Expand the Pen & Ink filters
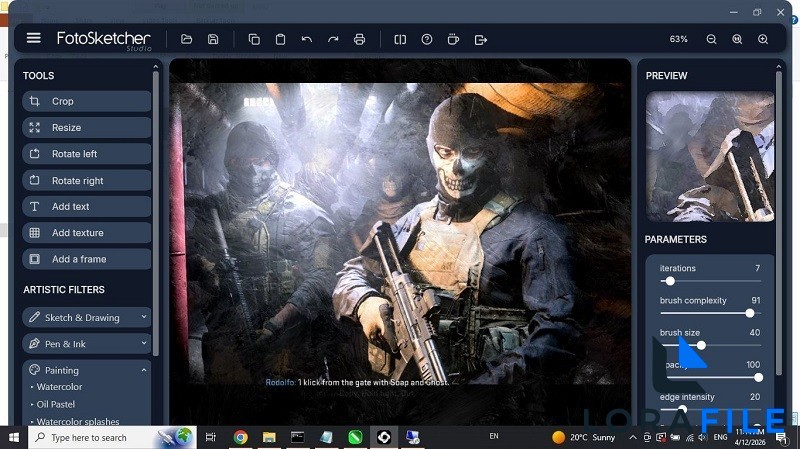The width and height of the screenshot is (800, 449). (x=87, y=343)
